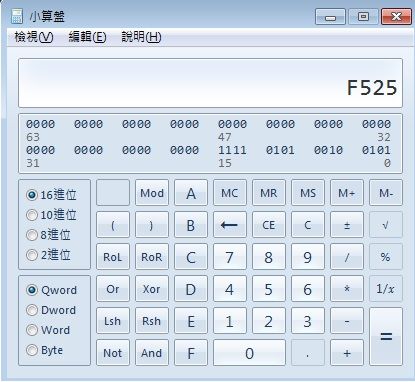Image resolution: width=415 pixels, height=382 pixels.
Task: Click digit 7 key
Action: pyautogui.click(x=230, y=257)
